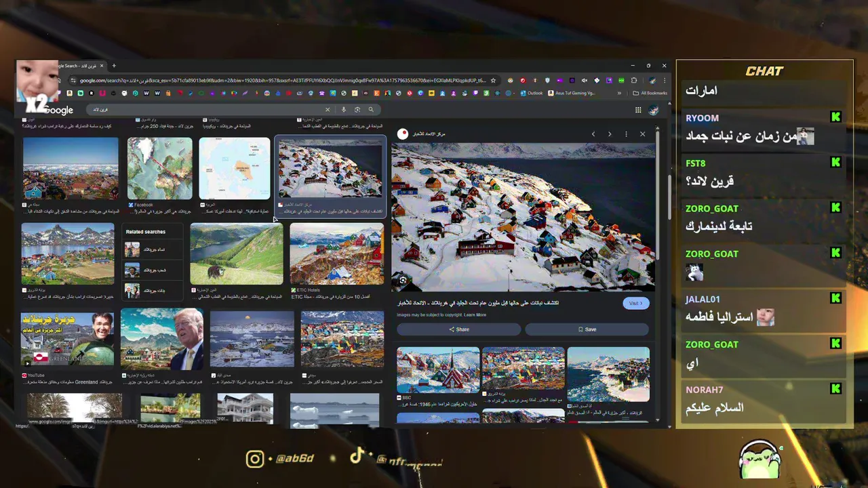Open the site information icon in address bar
Screen dimensions: 868x488
tap(73, 80)
